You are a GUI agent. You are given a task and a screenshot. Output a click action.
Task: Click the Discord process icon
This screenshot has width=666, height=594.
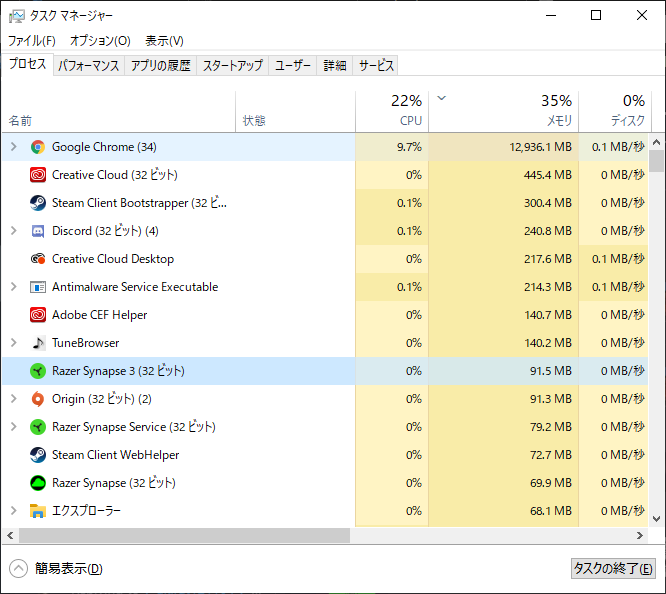38,231
